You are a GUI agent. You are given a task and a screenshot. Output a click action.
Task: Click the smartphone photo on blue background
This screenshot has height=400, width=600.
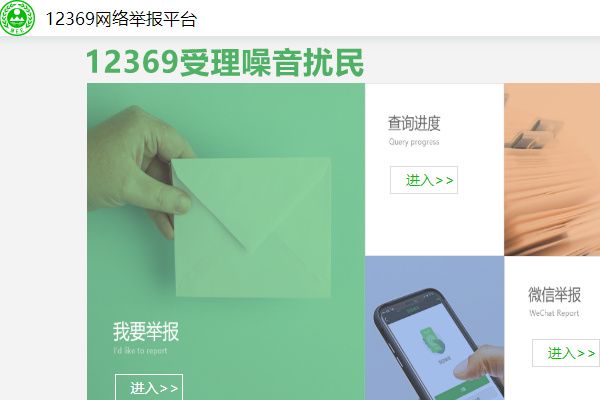coord(435,328)
